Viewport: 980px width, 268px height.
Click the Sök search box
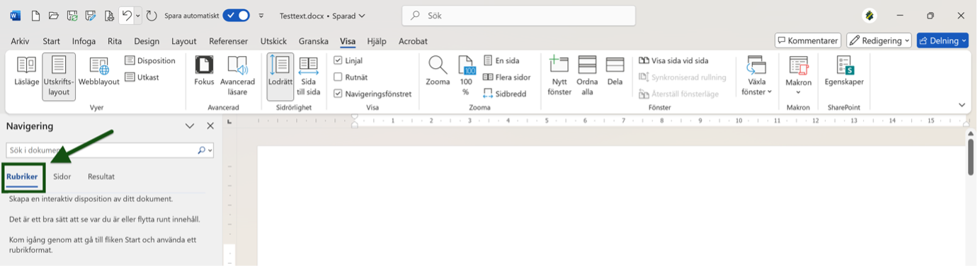pos(518,16)
